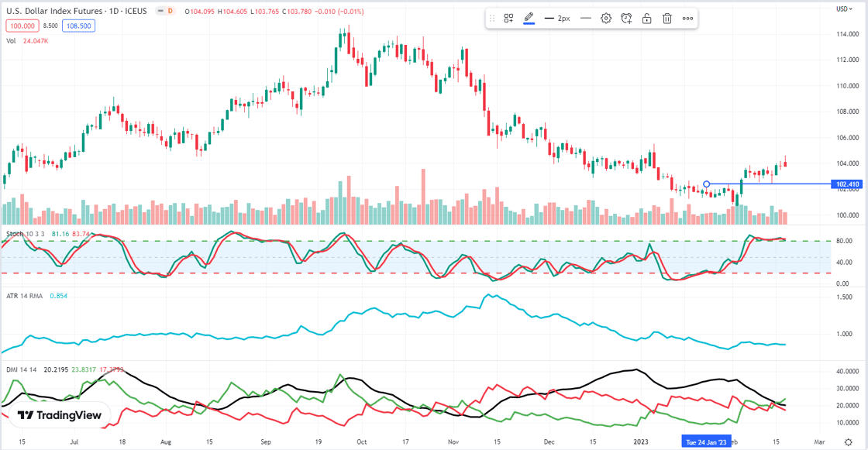Click the spread value 8.500

tap(50, 26)
